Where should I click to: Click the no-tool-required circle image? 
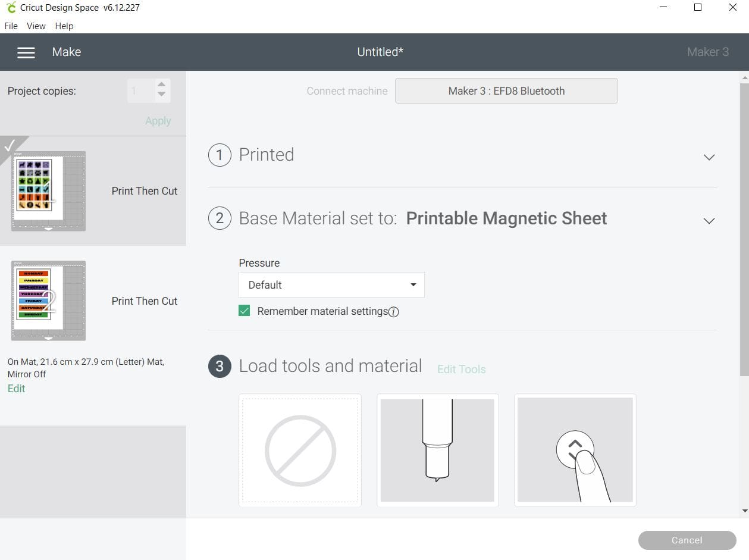(300, 450)
